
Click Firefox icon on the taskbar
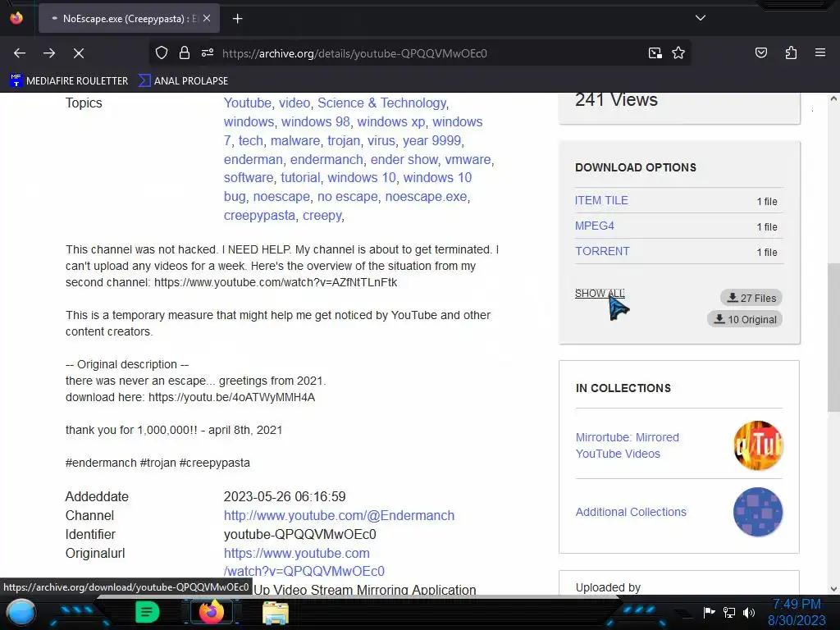click(211, 612)
